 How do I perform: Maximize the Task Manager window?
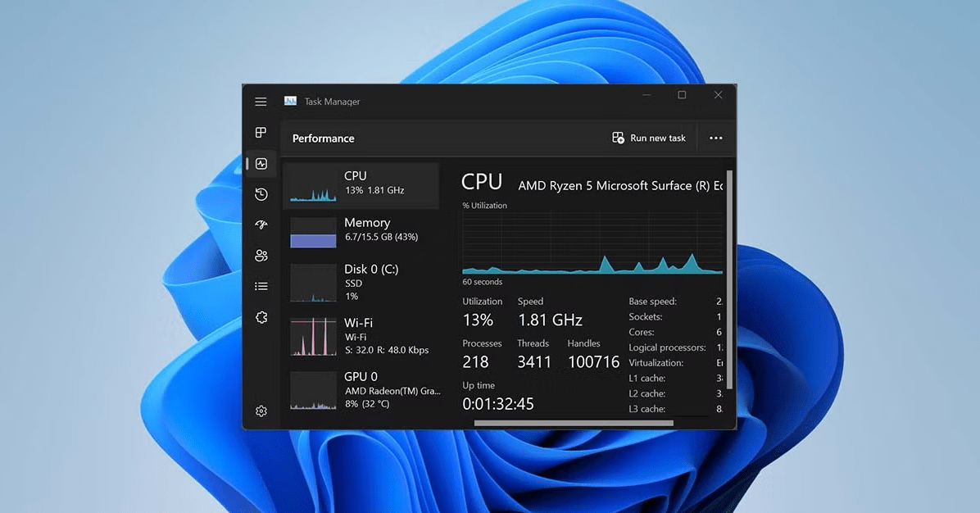point(682,95)
